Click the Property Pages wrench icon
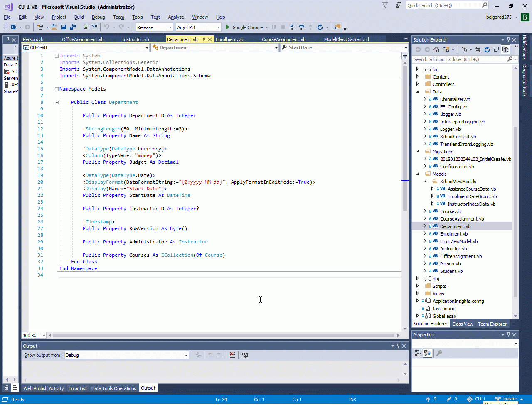This screenshot has height=405, width=532. [439, 353]
